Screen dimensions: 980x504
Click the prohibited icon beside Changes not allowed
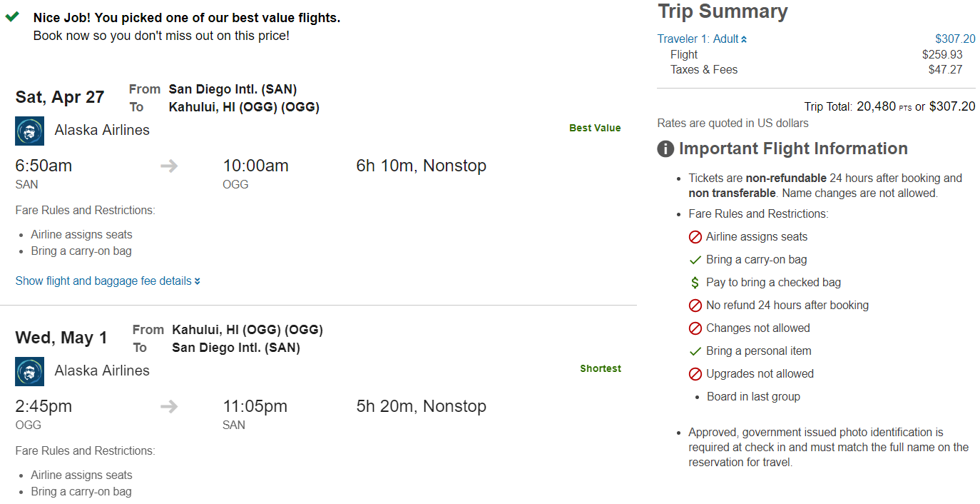pos(695,328)
